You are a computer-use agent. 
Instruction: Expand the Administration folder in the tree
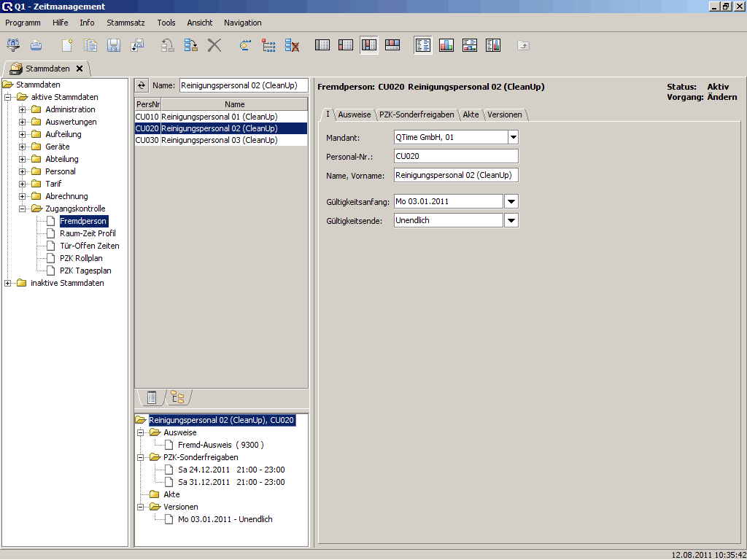pos(23,109)
